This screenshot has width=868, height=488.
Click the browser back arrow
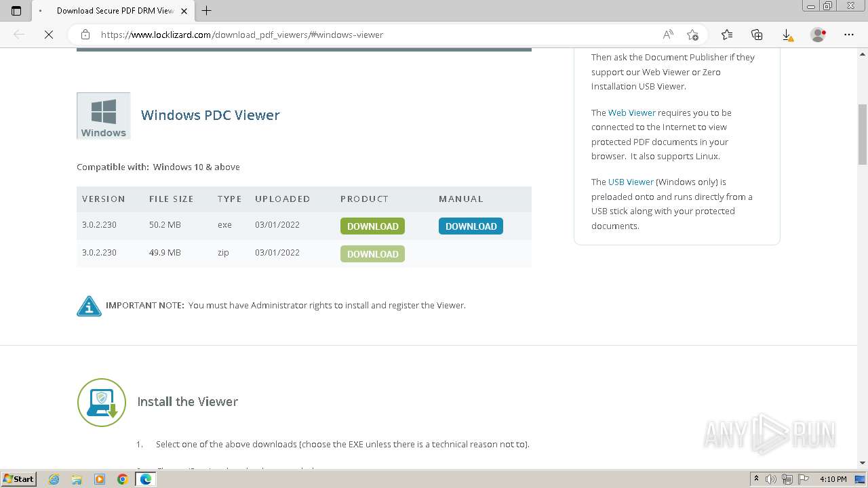19,35
